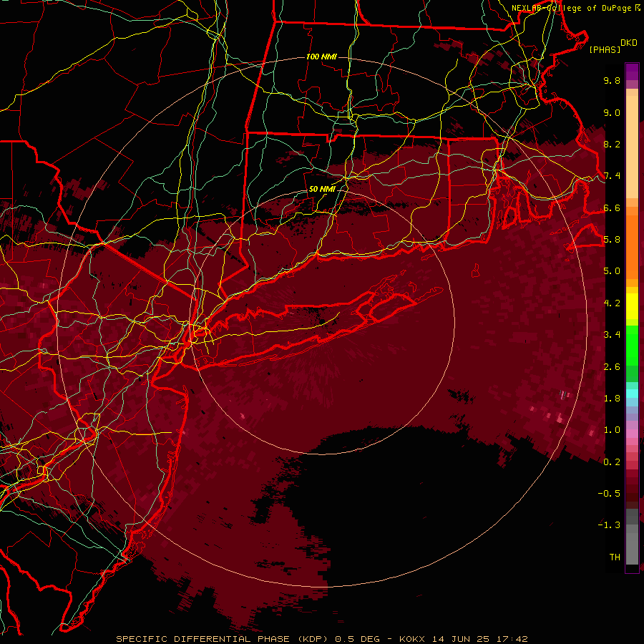Image resolution: width=644 pixels, height=644 pixels.
Task: Pick the yellow segment of the color scale
Action: pyautogui.click(x=632, y=306)
